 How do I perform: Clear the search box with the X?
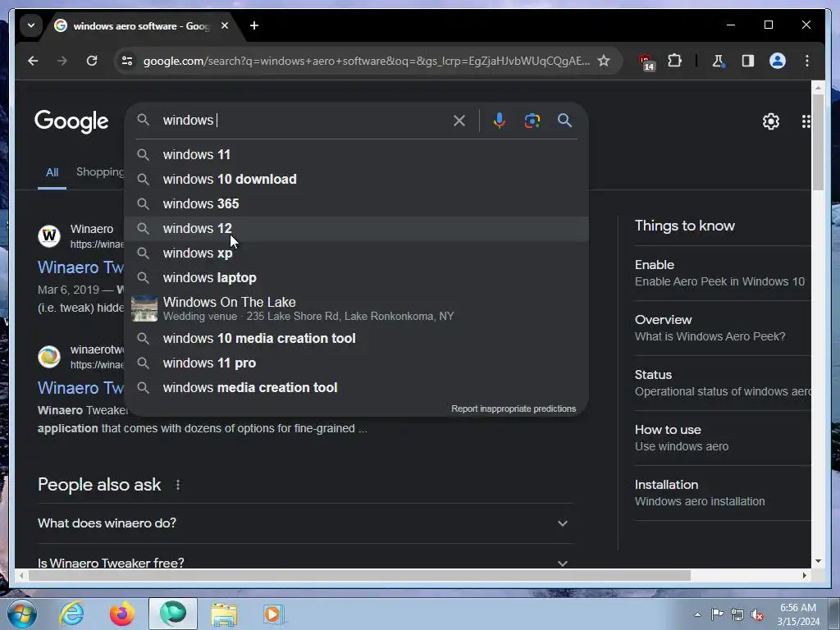tap(459, 121)
